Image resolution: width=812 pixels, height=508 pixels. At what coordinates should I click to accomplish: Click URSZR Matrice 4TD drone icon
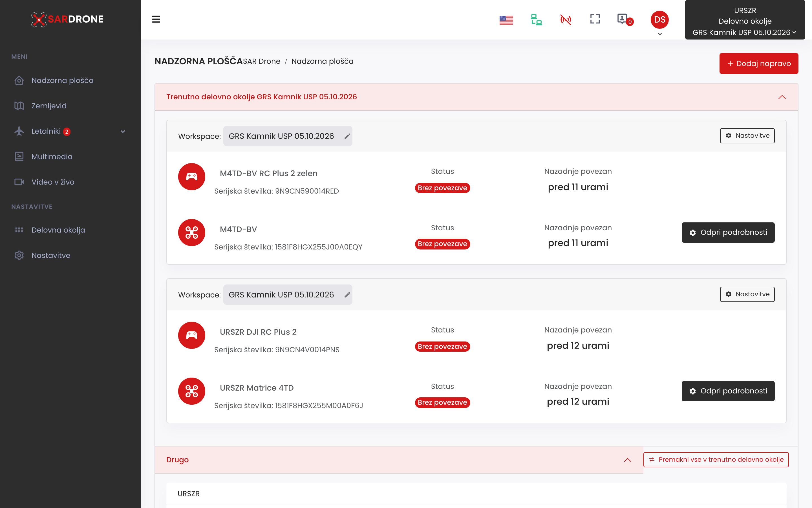[192, 391]
